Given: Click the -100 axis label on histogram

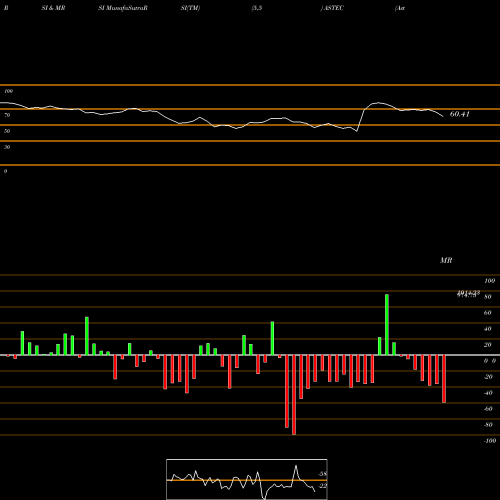Looking at the screenshot, I should tap(490, 441).
